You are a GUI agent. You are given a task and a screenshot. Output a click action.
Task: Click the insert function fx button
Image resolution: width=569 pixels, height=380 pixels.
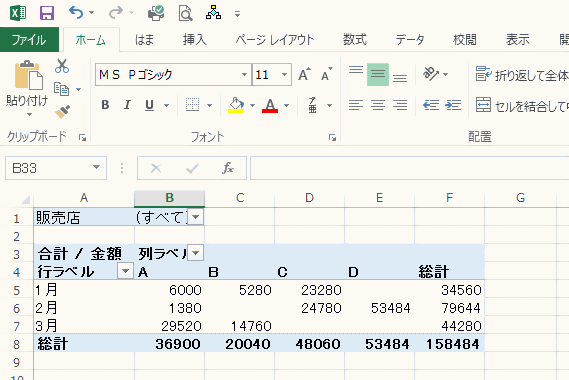[x=228, y=168]
